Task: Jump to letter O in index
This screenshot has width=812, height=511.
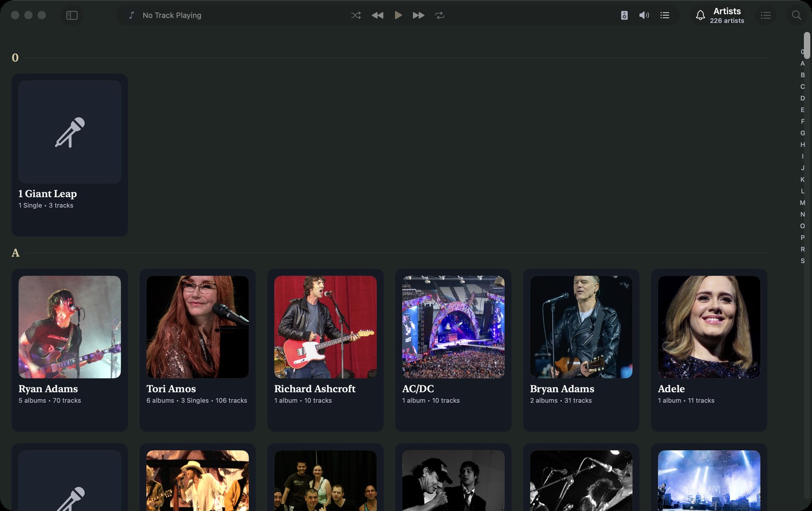Action: point(803,226)
